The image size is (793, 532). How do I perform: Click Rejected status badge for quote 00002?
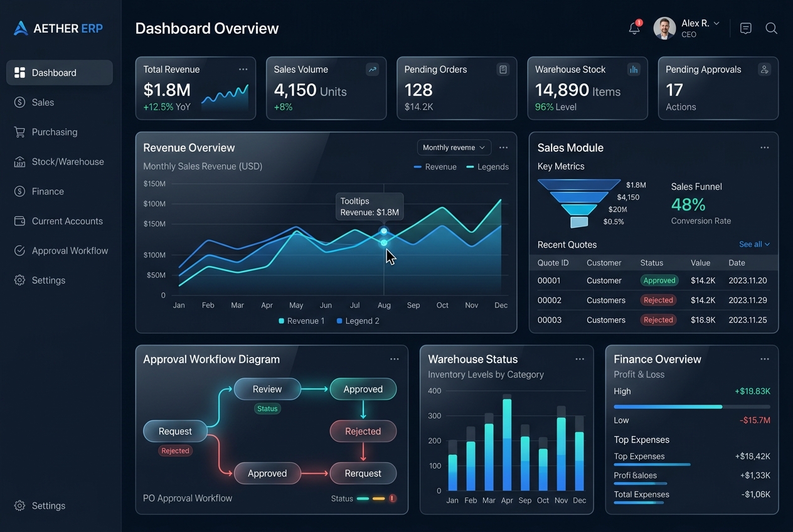tap(658, 301)
